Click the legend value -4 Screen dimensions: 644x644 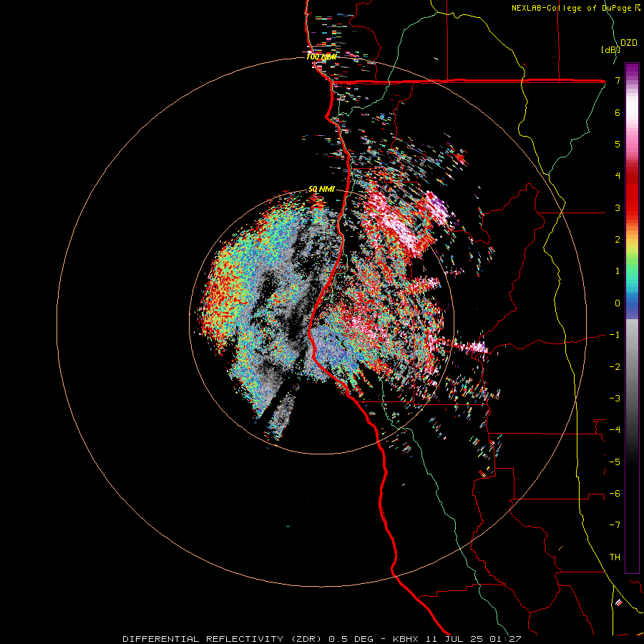coord(615,429)
